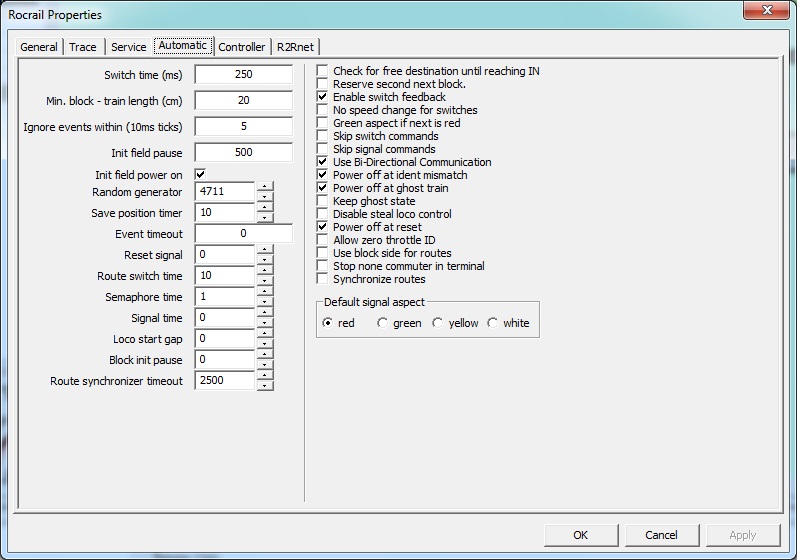
Task: Click the Switch time (ms) field
Action: [x=243, y=74]
